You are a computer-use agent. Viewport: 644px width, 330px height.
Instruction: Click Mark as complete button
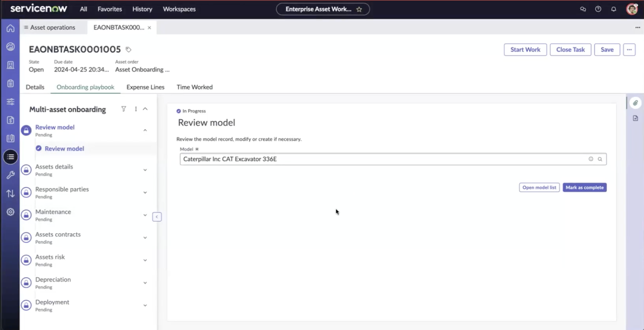coord(584,187)
